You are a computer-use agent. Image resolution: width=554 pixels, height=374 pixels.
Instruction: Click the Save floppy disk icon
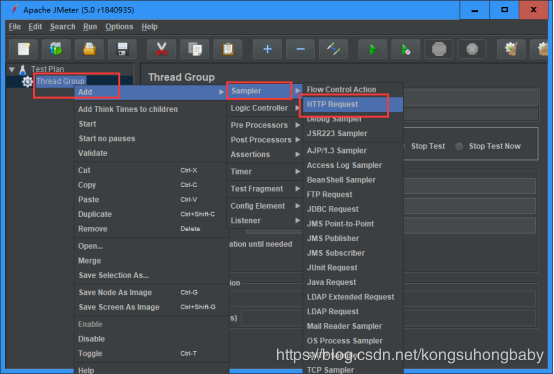tap(122, 49)
